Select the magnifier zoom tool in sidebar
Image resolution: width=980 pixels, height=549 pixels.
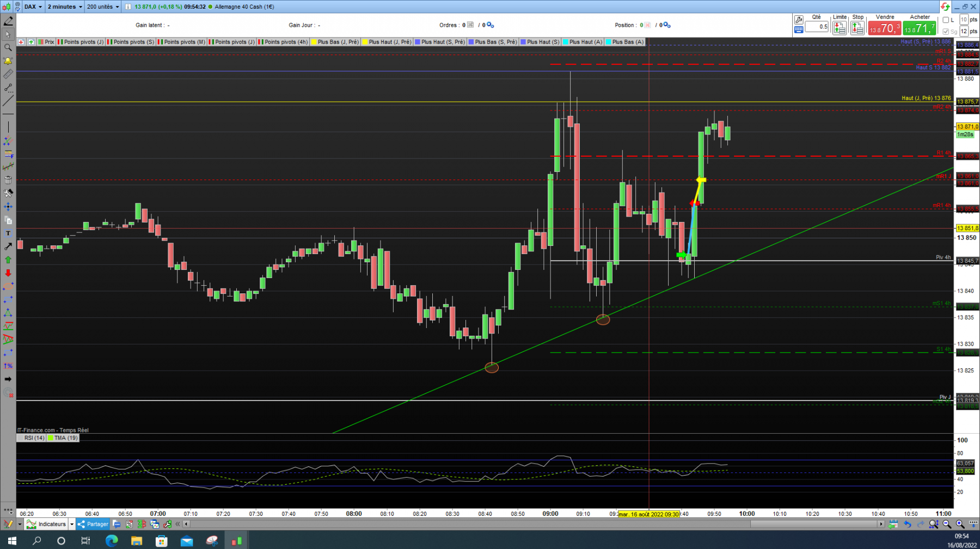8,47
